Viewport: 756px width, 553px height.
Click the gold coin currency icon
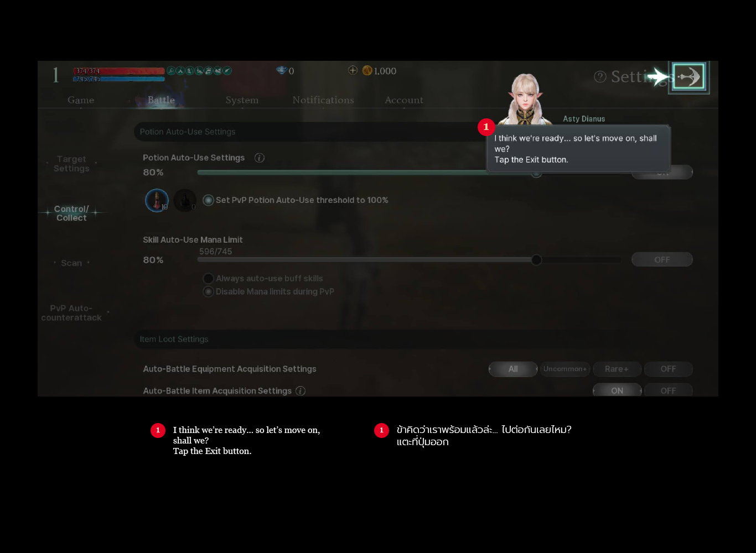tap(367, 70)
